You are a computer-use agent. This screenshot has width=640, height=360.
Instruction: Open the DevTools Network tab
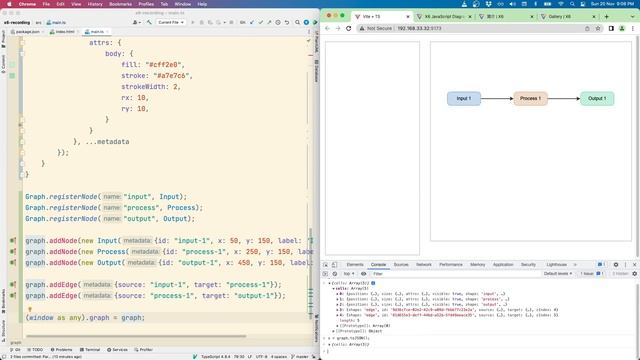pos(424,265)
